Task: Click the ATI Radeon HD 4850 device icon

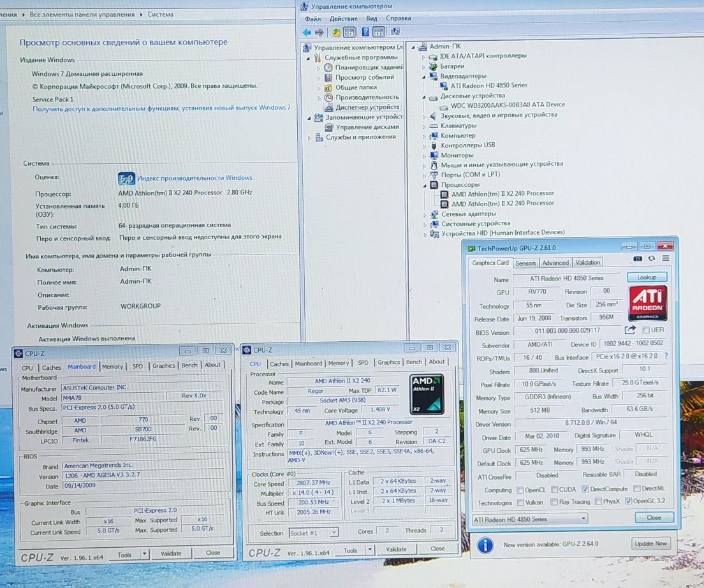Action: click(444, 85)
